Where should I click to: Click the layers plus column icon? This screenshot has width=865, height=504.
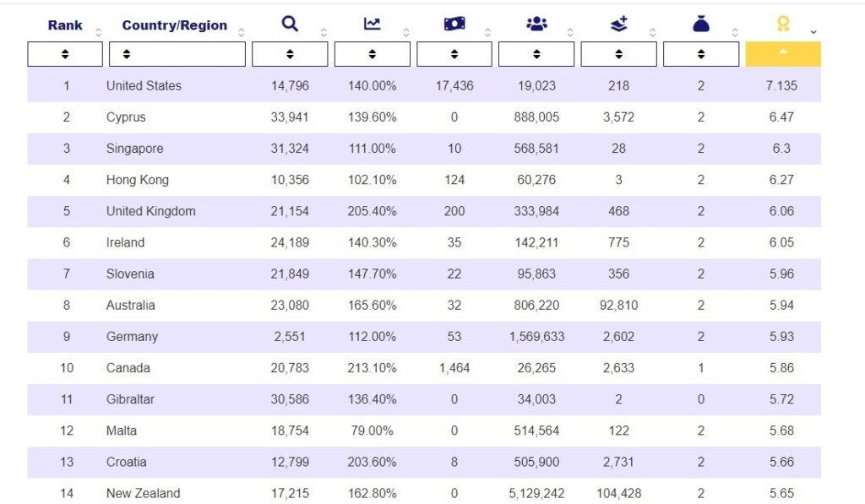pos(618,24)
